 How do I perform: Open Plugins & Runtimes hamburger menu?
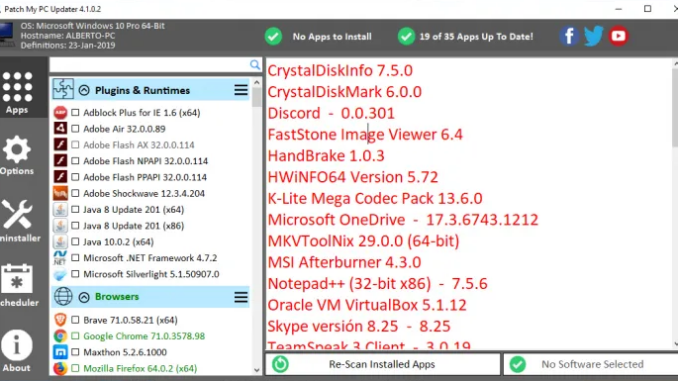241,90
